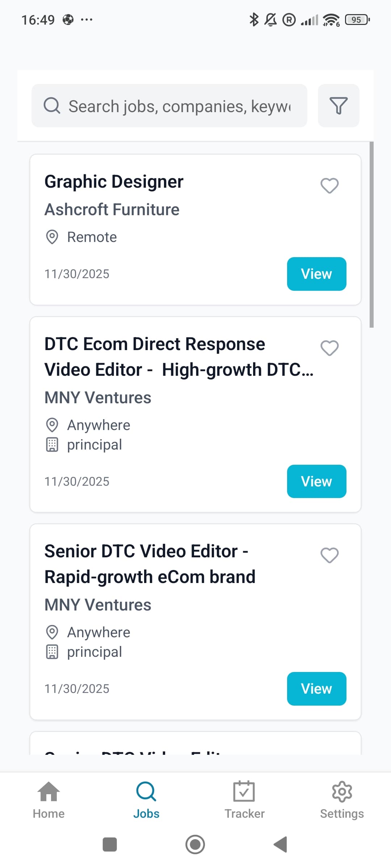Viewport: 391px width, 868px height.
Task: Favorite the Graphic Designer job
Action: 329,186
